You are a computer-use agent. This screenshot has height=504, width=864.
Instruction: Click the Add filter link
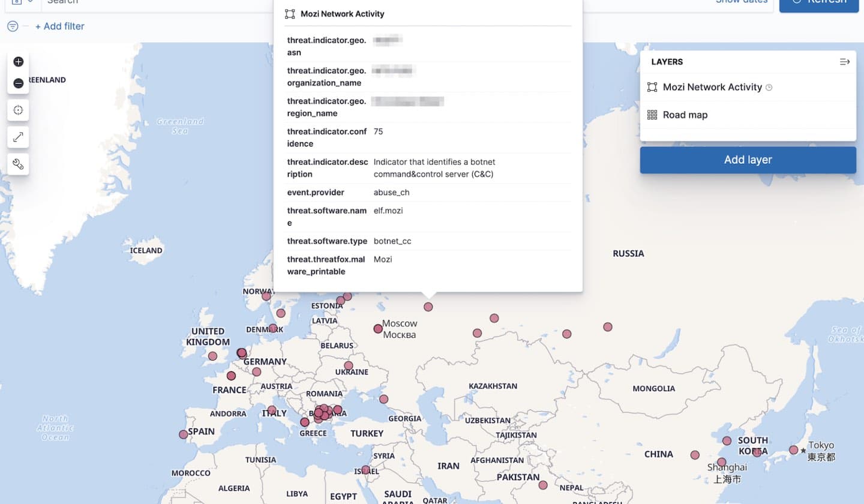click(59, 26)
